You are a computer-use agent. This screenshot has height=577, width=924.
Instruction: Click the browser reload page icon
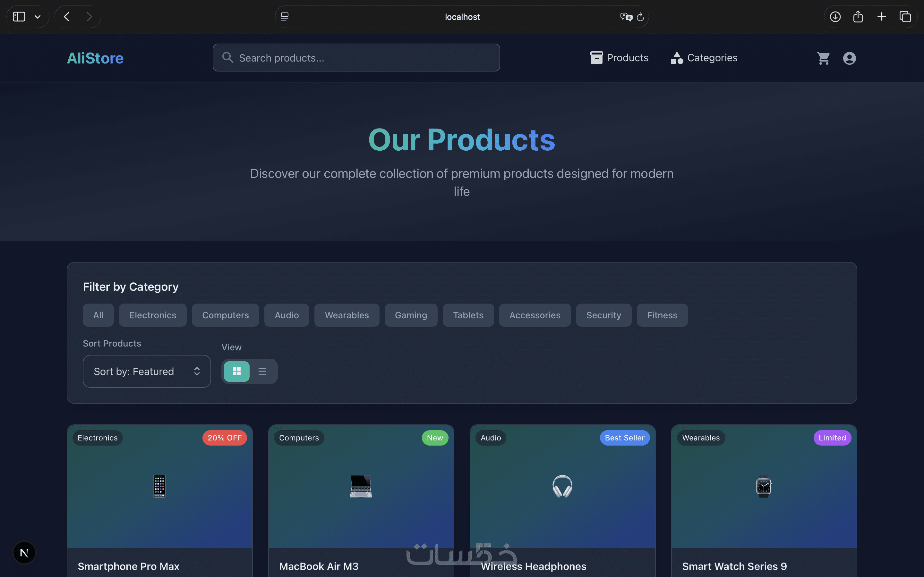point(640,17)
